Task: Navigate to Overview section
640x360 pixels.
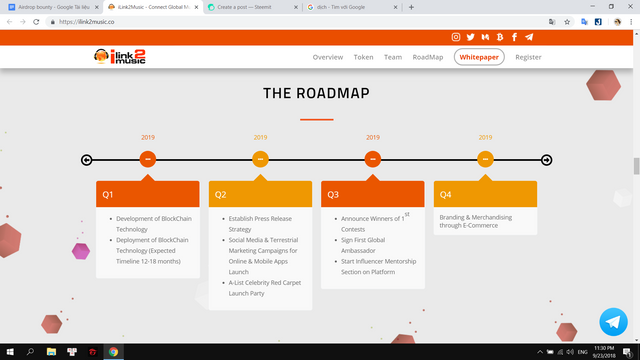Action: click(x=328, y=57)
